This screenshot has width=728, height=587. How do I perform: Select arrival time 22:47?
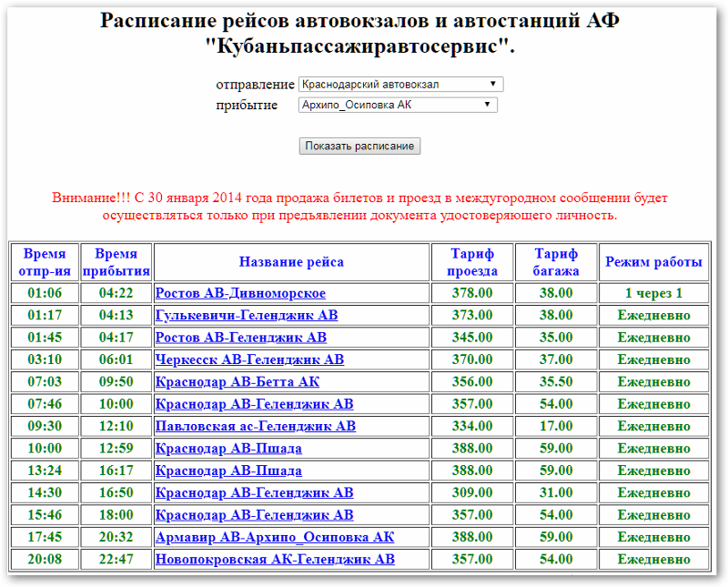[116, 559]
